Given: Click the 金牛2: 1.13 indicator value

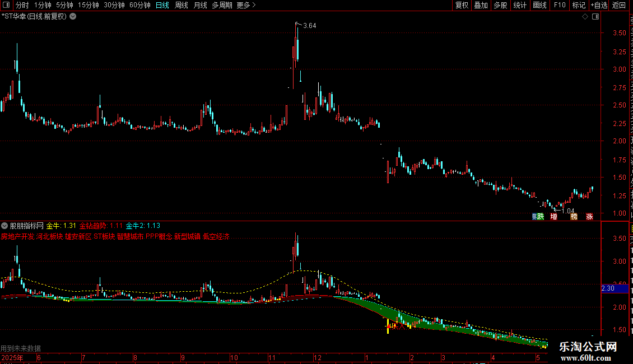Looking at the screenshot, I should [x=143, y=226].
